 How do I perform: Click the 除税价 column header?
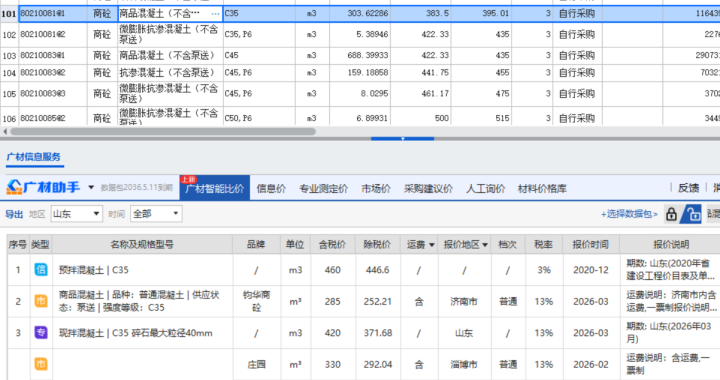(377, 245)
